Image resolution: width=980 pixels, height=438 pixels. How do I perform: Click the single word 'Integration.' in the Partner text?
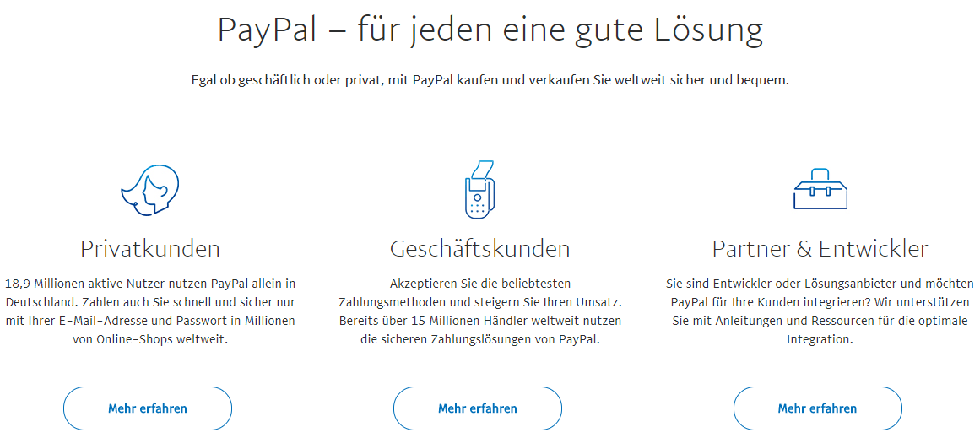tap(820, 339)
